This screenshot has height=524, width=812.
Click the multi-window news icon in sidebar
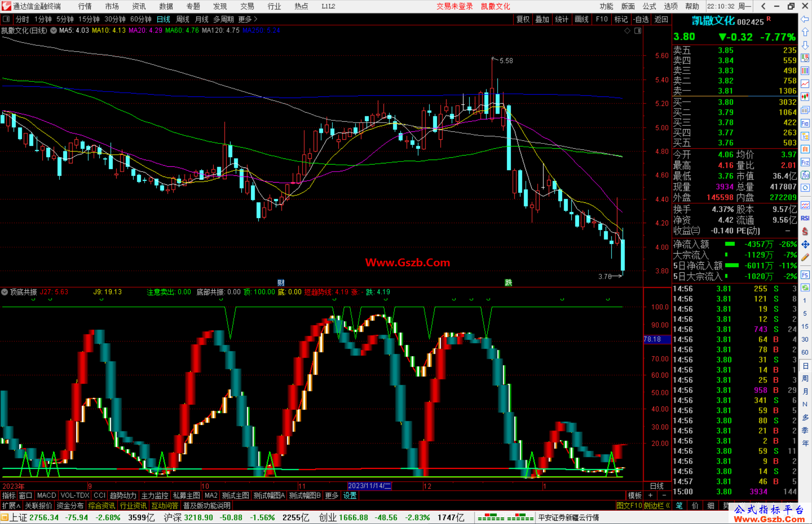click(x=805, y=110)
